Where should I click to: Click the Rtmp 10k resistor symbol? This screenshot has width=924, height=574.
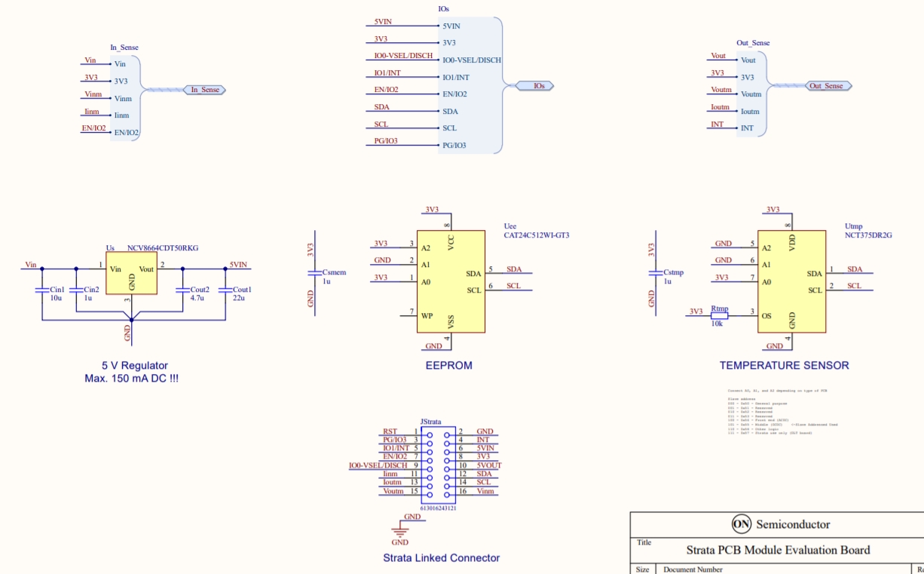[x=719, y=316]
